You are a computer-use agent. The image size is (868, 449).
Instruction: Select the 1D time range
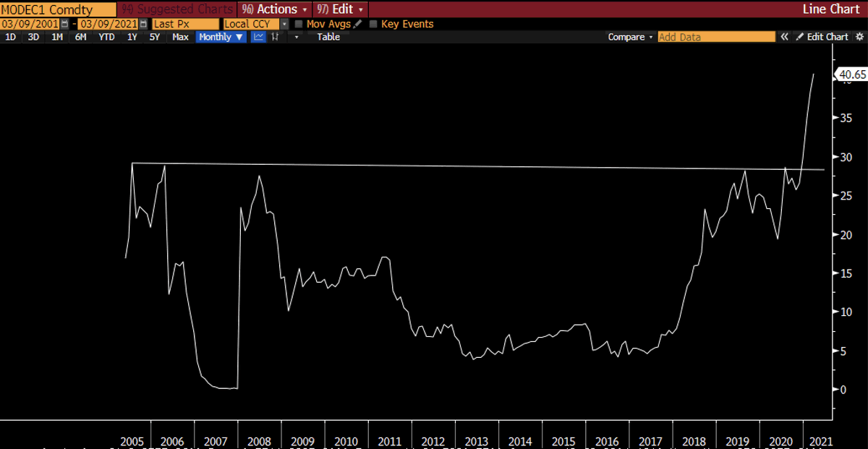(x=11, y=37)
